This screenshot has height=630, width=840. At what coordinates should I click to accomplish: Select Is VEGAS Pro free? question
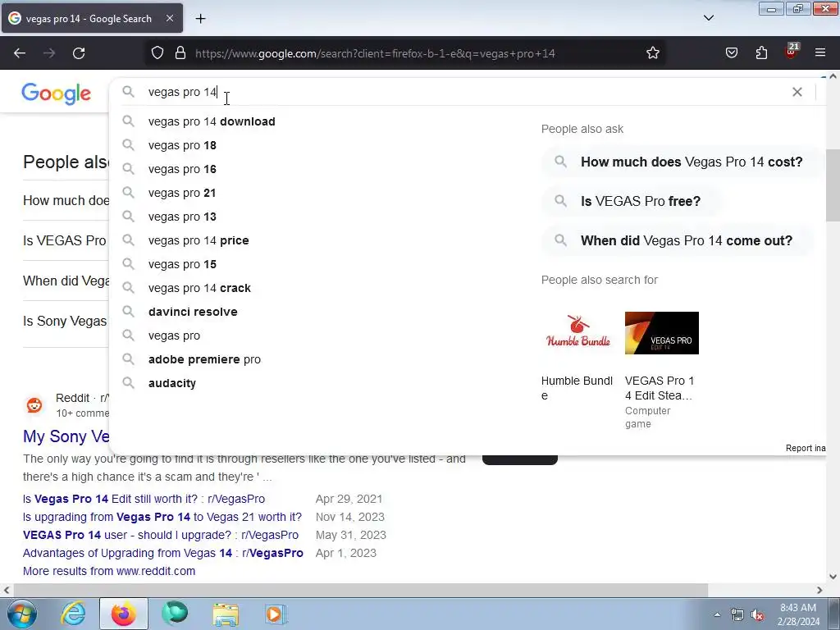[x=631, y=202]
